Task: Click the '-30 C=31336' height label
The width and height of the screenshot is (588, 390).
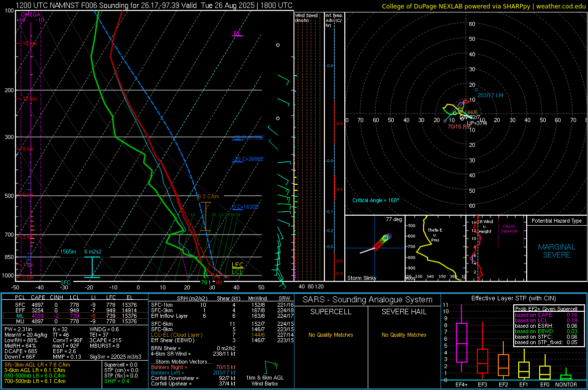Action: (x=248, y=137)
